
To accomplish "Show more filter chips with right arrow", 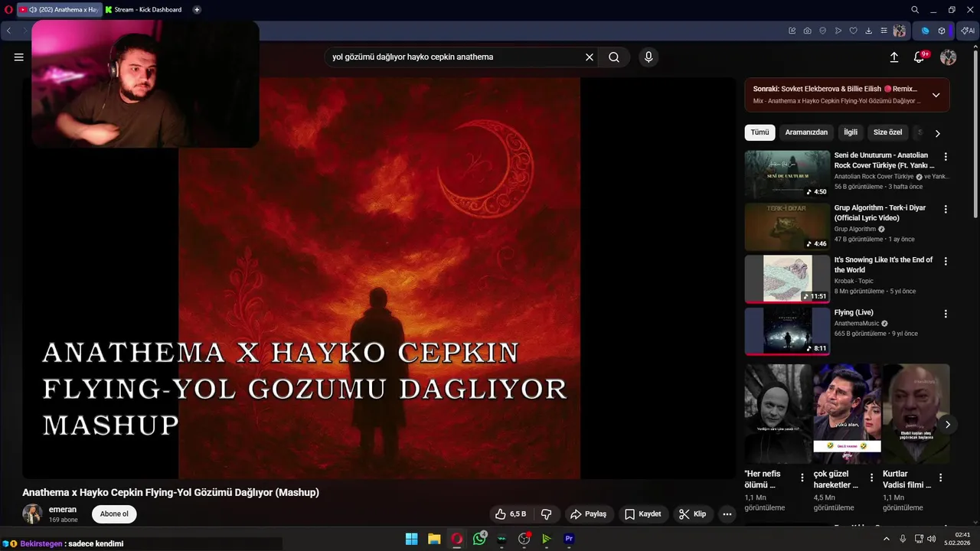I will [937, 133].
